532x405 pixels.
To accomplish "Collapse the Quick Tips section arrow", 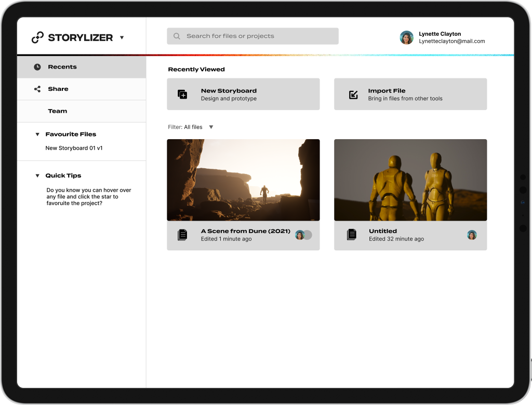I will click(x=37, y=176).
